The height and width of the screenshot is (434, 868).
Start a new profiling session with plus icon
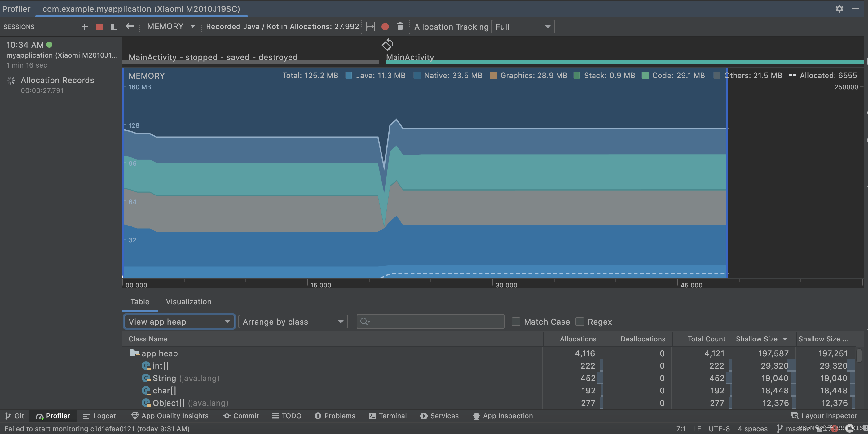pyautogui.click(x=84, y=27)
